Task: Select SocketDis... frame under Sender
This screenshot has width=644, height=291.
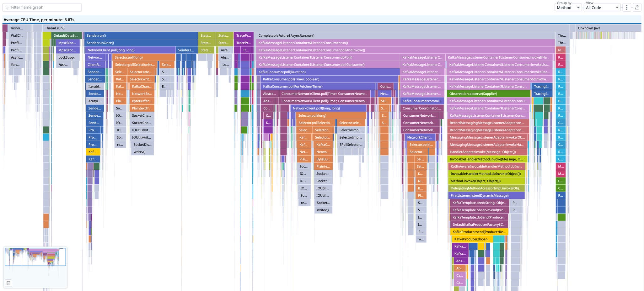Action: click(x=142, y=145)
